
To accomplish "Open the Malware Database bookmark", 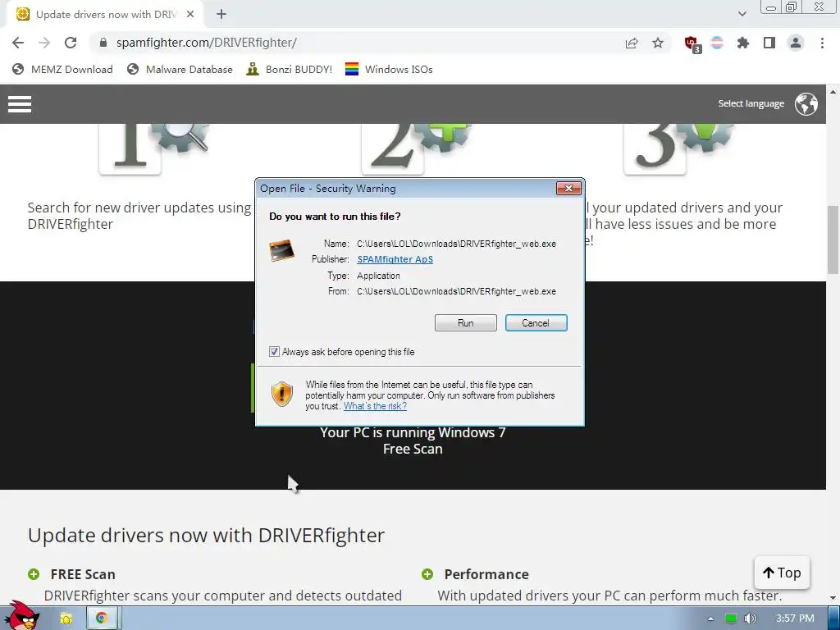I will (180, 69).
